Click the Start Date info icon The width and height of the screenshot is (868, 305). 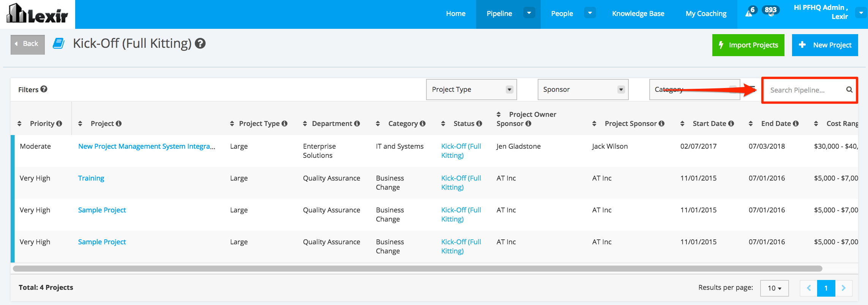coord(731,123)
